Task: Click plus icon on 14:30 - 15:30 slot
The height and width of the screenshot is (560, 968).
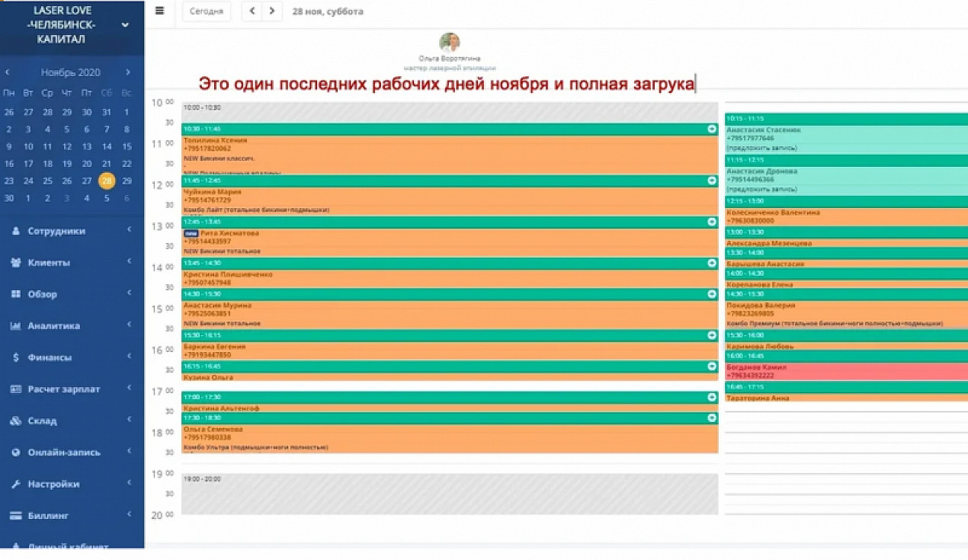Action: point(712,293)
